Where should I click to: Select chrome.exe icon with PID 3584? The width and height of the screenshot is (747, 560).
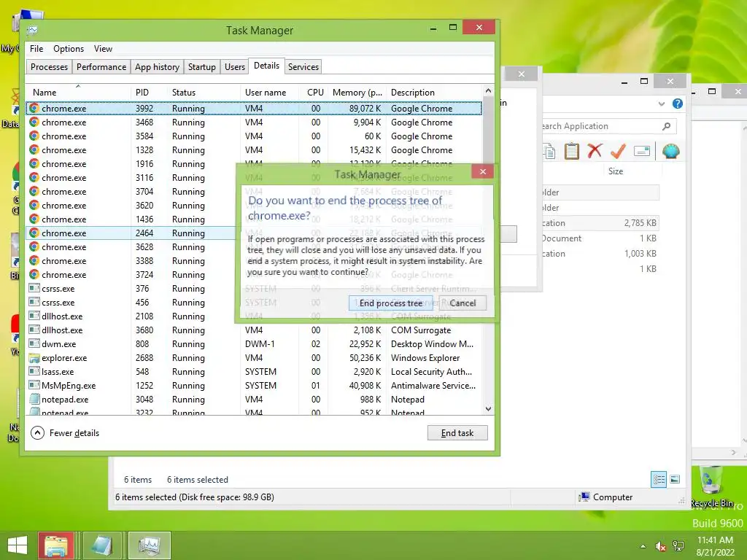click(34, 136)
